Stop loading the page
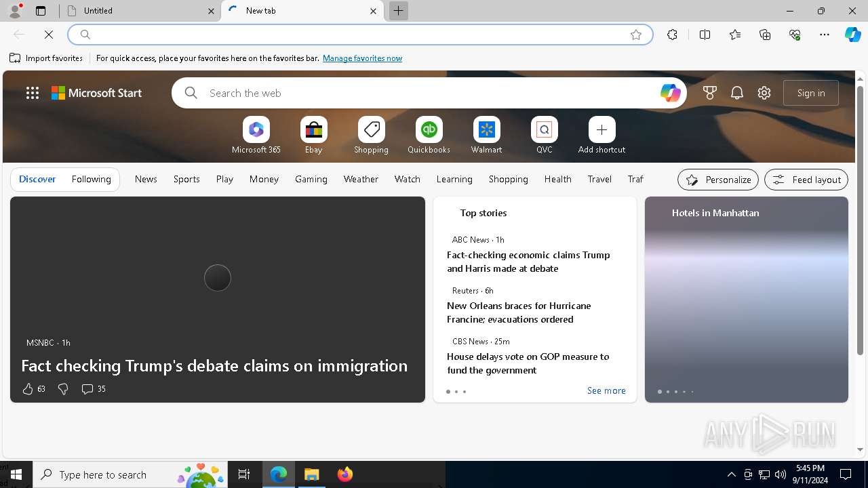Screen dimensions: 868x488 click(49, 35)
